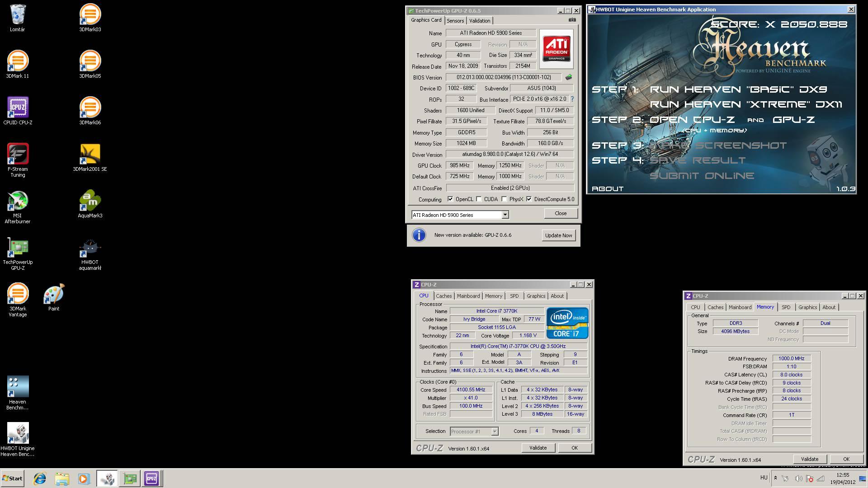This screenshot has height=488, width=868.
Task: Click Update Now for GPU-Z 0.6.6
Action: tap(558, 235)
